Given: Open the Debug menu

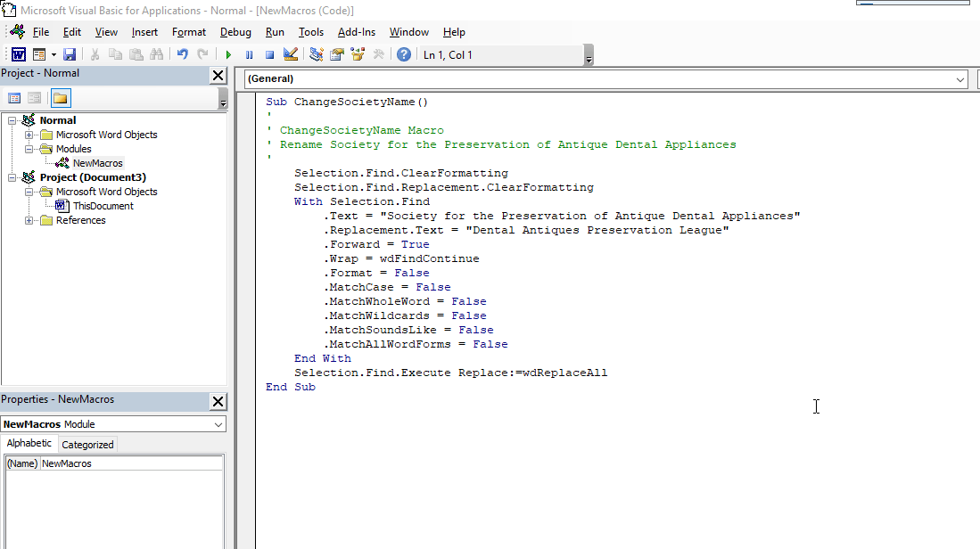Looking at the screenshot, I should pyautogui.click(x=235, y=32).
